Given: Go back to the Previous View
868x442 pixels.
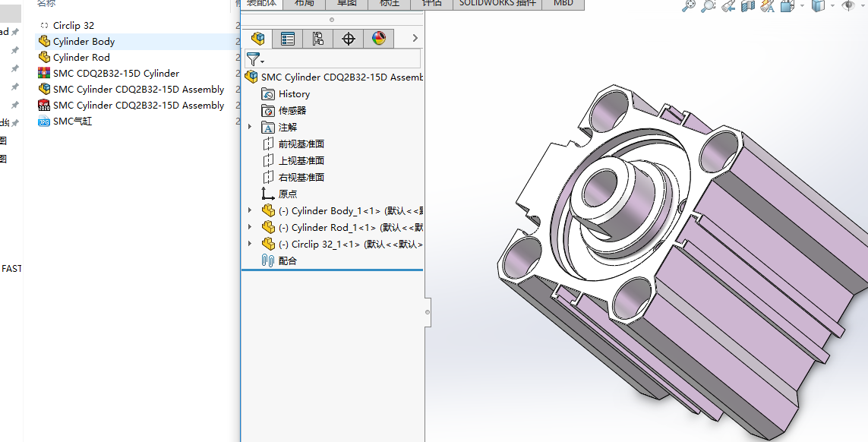Looking at the screenshot, I should click(x=728, y=5).
